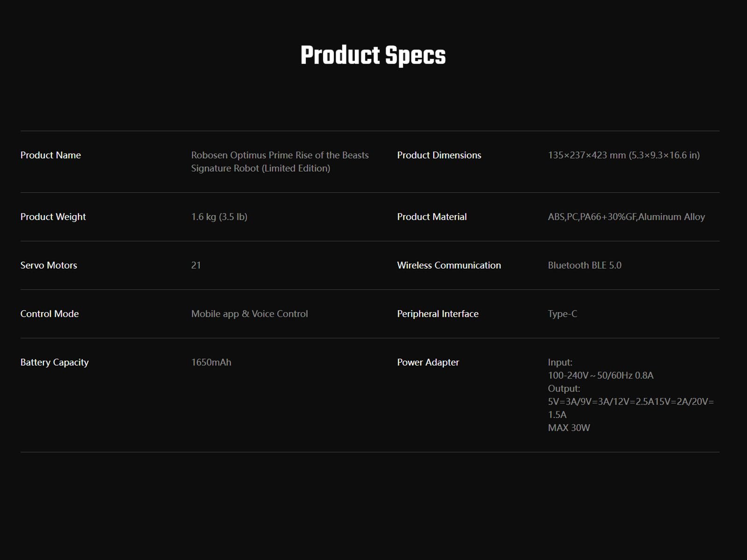The height and width of the screenshot is (560, 747).
Task: Select the 1.6 kg weight value
Action: 219,217
